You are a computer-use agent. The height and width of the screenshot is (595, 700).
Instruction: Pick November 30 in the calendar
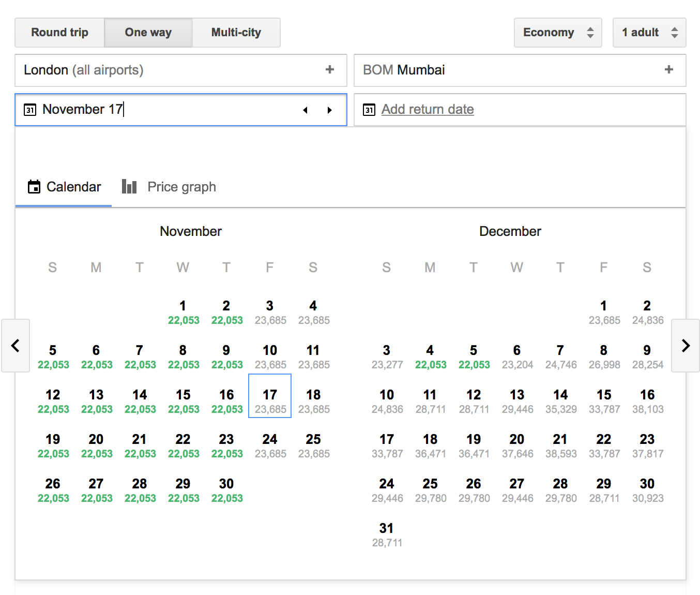[226, 490]
